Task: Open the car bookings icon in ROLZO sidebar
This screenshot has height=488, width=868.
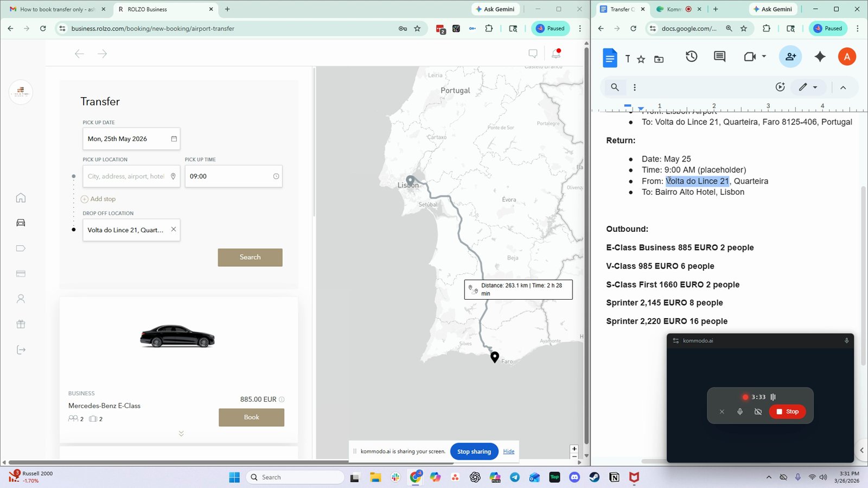Action: coord(21,223)
